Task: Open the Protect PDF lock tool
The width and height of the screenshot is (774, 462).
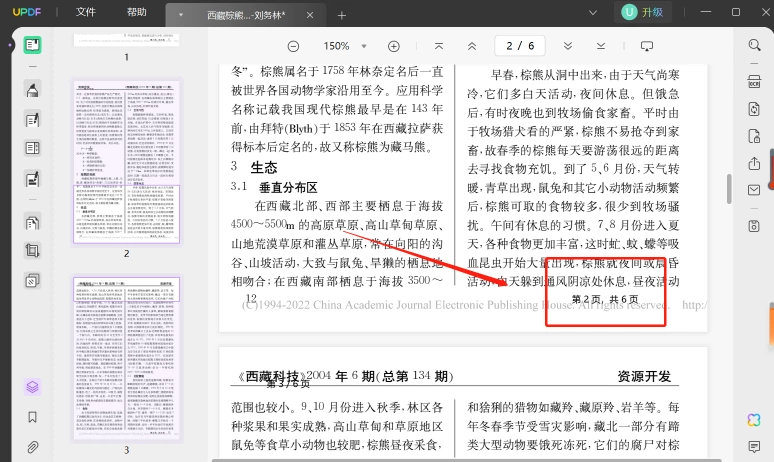Action: (754, 136)
